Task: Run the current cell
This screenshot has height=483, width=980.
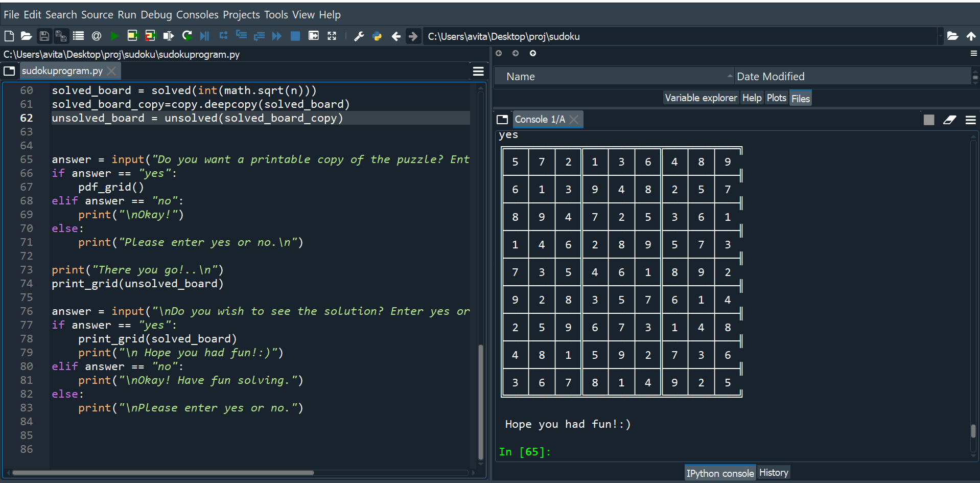Action: pyautogui.click(x=132, y=36)
